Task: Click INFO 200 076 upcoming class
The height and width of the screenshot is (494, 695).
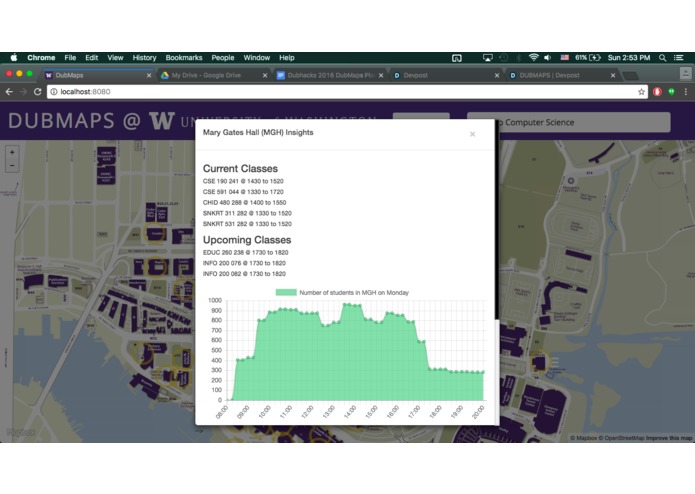Action: coord(244,263)
